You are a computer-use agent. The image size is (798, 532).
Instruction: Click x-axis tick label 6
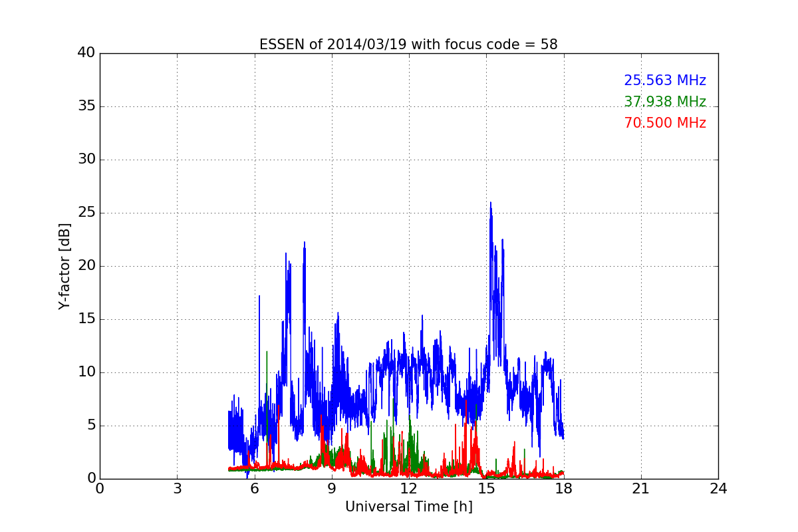tap(254, 489)
